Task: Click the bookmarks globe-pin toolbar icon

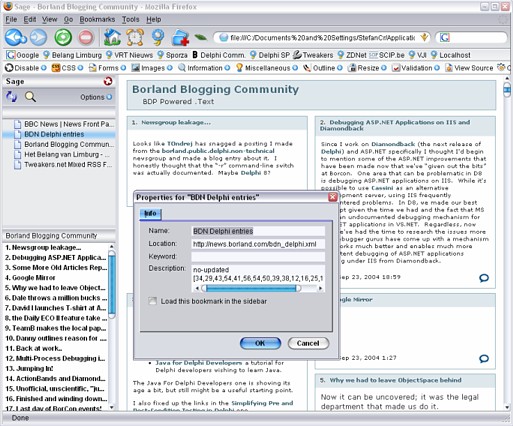Action: tap(158, 37)
